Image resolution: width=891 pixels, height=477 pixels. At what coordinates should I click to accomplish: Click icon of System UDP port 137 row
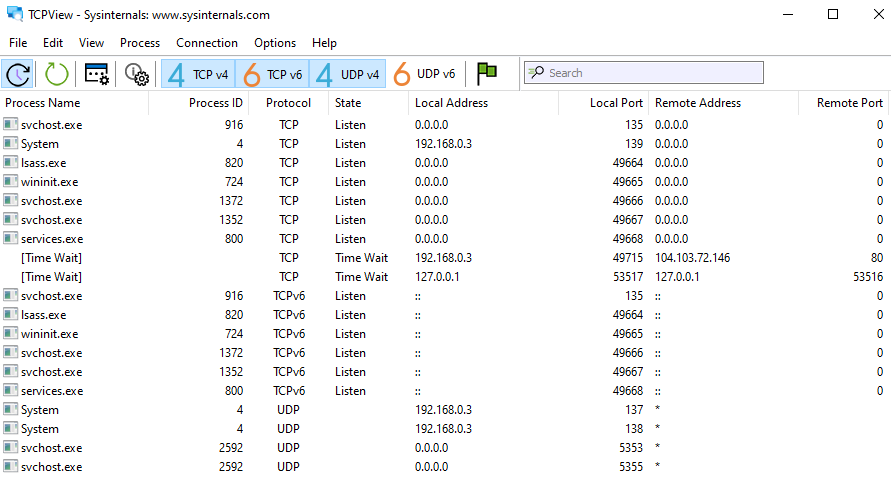point(10,409)
